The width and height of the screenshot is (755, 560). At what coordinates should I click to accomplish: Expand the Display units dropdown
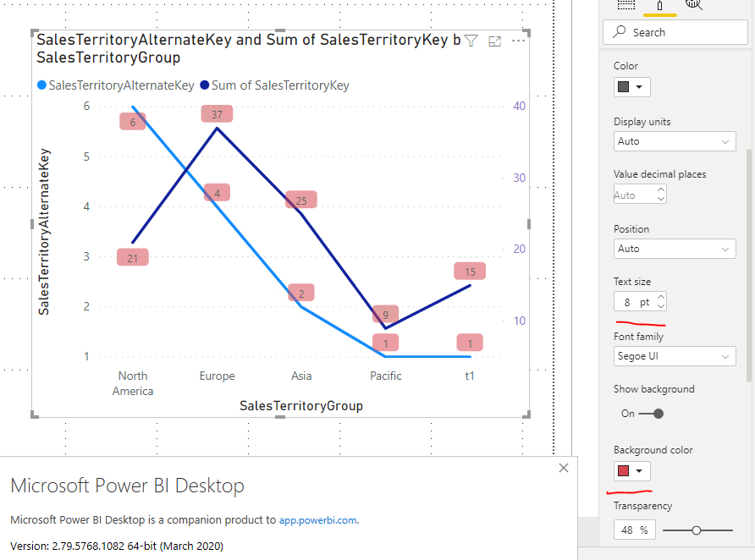tap(675, 141)
